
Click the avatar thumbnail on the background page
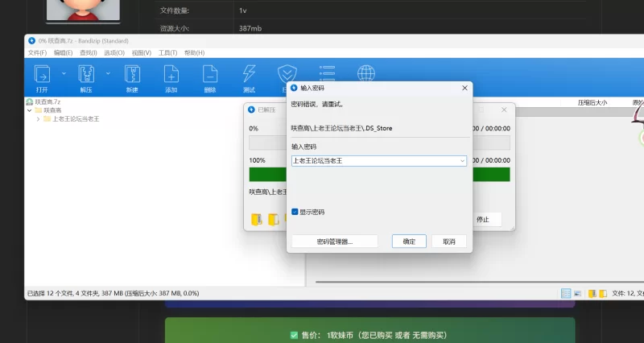pyautogui.click(x=83, y=10)
